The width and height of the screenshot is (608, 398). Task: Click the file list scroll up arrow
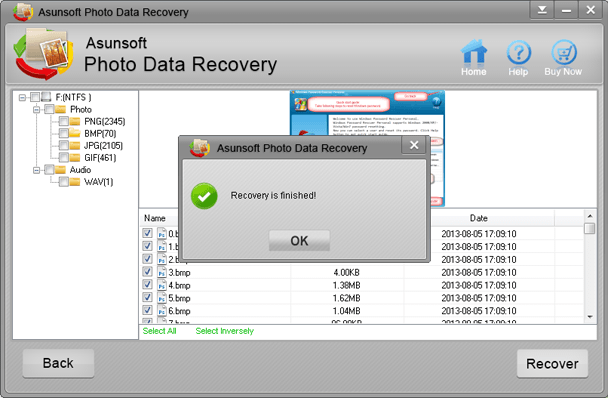(x=590, y=216)
